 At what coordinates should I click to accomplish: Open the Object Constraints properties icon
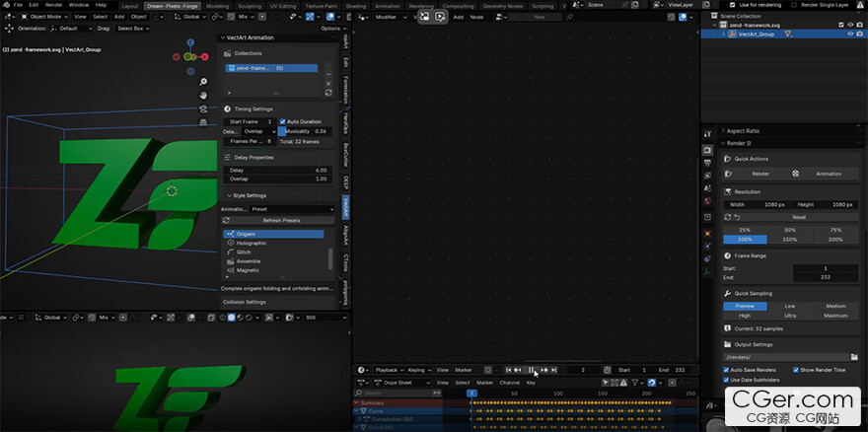708,259
